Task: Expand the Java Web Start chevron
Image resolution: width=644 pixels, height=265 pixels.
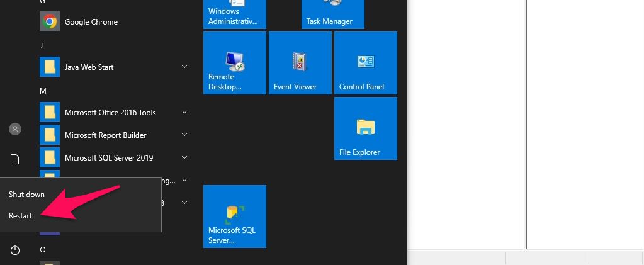Action: 184,67
